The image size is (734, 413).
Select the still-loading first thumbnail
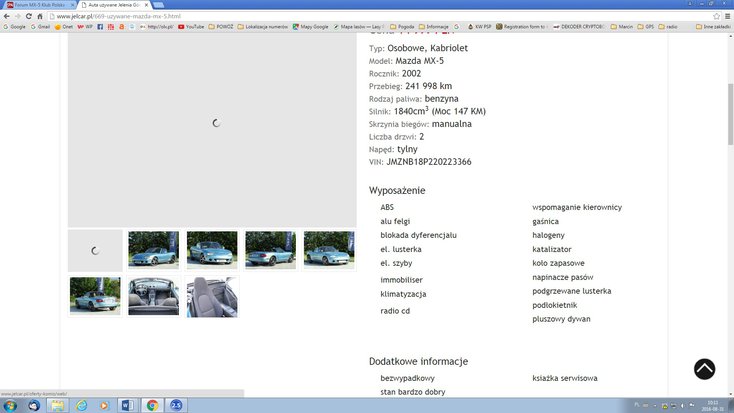[x=95, y=250]
